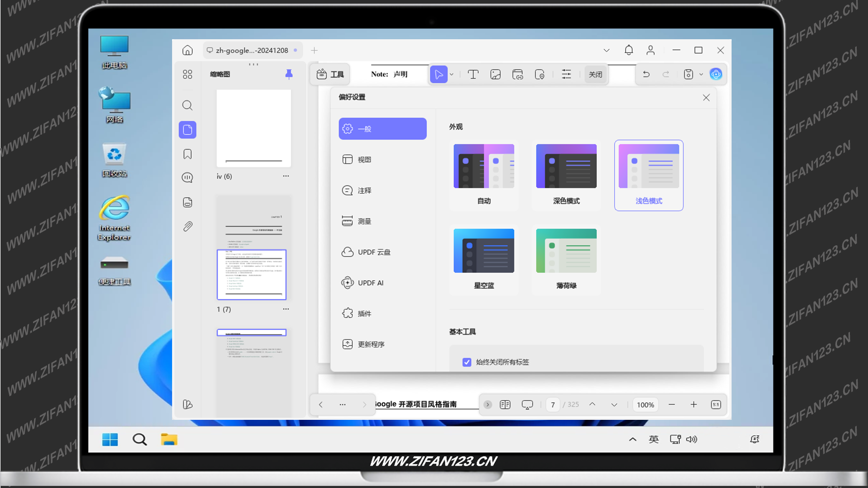Viewport: 868px width, 488px height.
Task: Click the save icon in toolbar
Action: [x=688, y=74]
